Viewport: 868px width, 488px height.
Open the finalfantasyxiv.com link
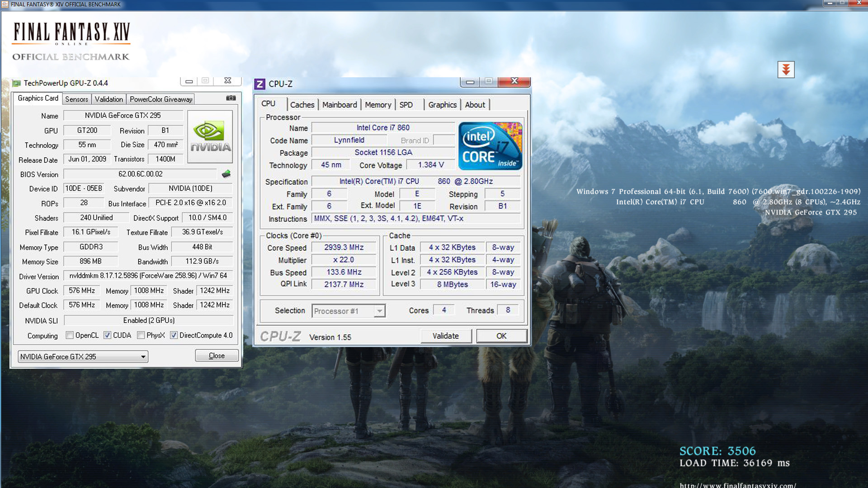737,485
